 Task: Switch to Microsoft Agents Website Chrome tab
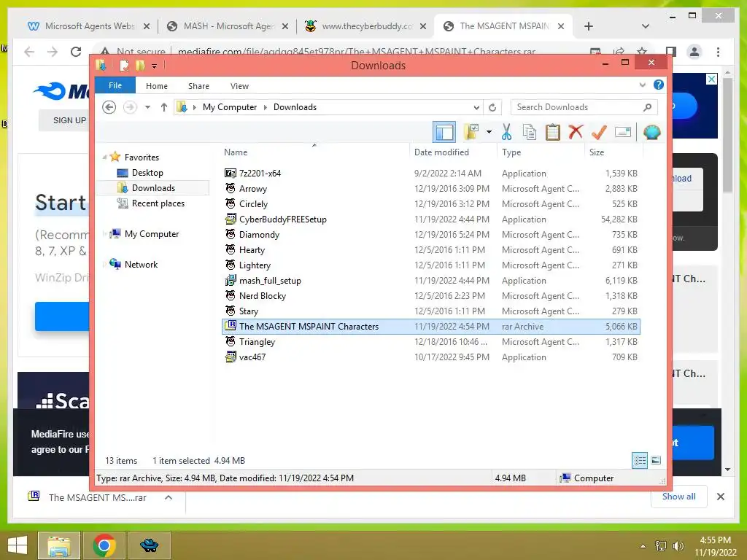(x=90, y=26)
